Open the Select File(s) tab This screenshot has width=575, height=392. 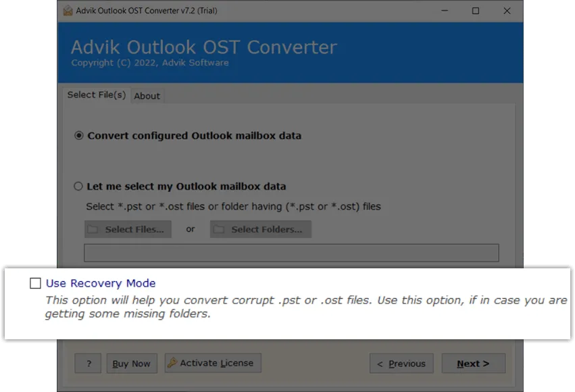(96, 95)
